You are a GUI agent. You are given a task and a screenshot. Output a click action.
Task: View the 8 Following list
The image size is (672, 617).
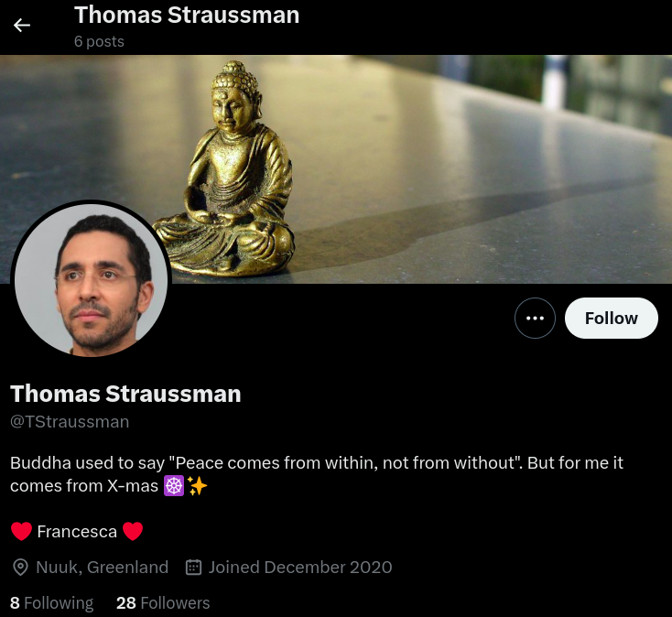(51, 603)
